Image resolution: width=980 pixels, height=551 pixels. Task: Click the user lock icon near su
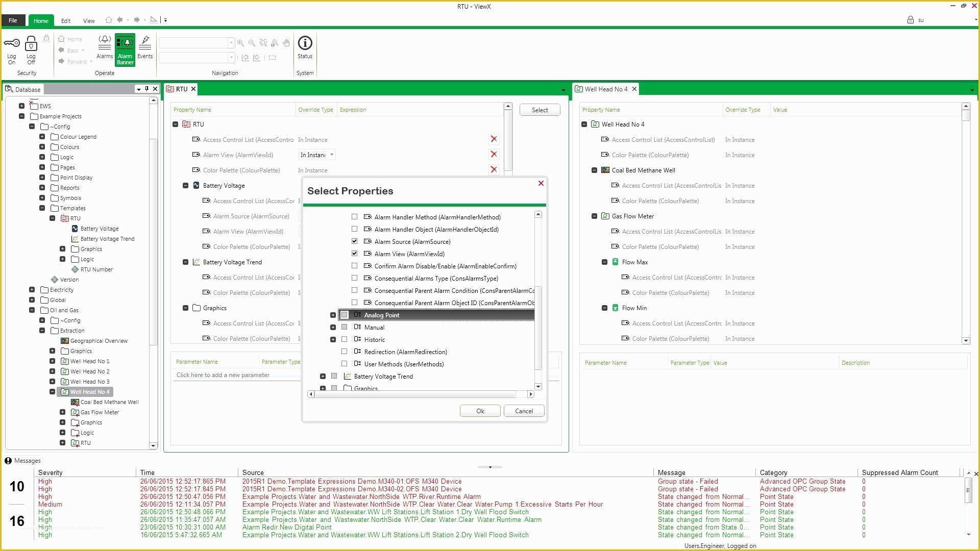click(910, 20)
